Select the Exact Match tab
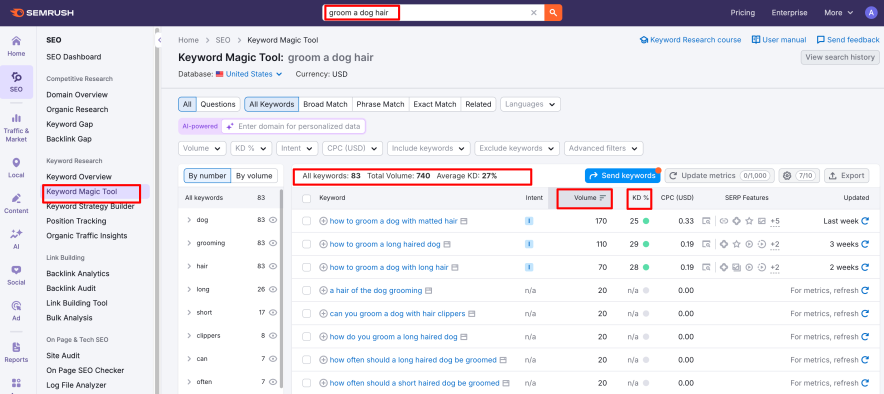 pyautogui.click(x=435, y=104)
